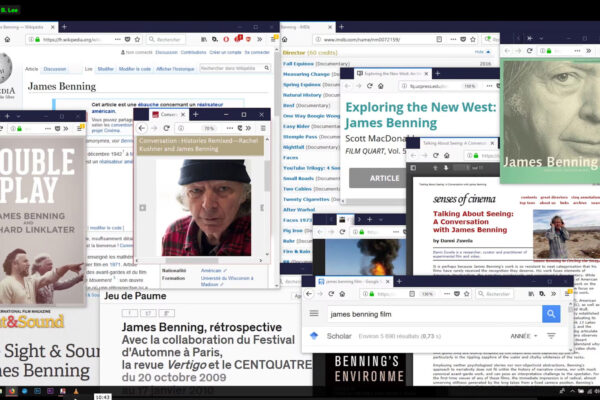Reload the Conversation window page
Screen dimensions: 600x400
(x=166, y=128)
